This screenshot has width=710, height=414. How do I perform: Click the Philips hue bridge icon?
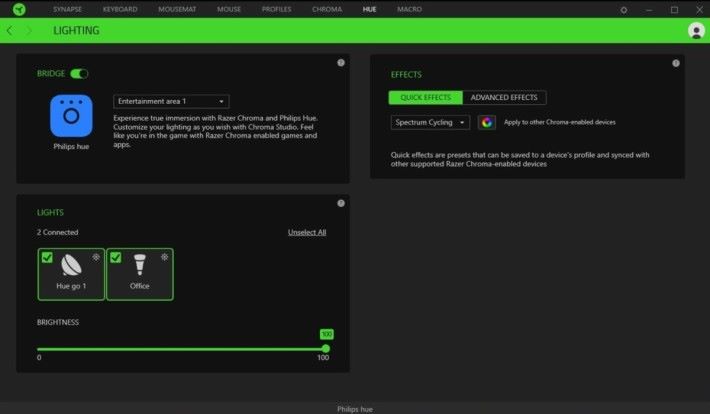pyautogui.click(x=71, y=116)
